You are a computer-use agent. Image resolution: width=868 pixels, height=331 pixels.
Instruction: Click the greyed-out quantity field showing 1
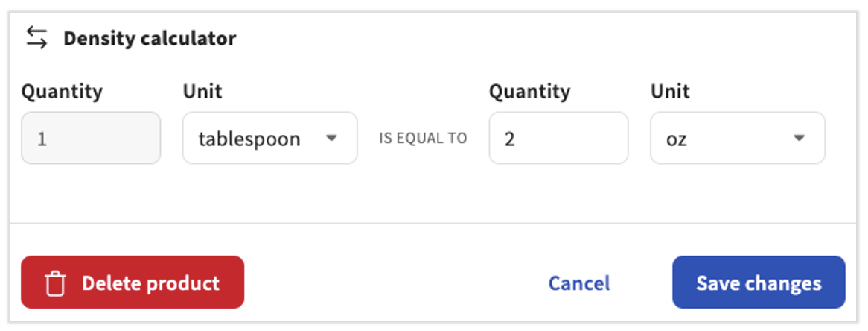(x=91, y=138)
